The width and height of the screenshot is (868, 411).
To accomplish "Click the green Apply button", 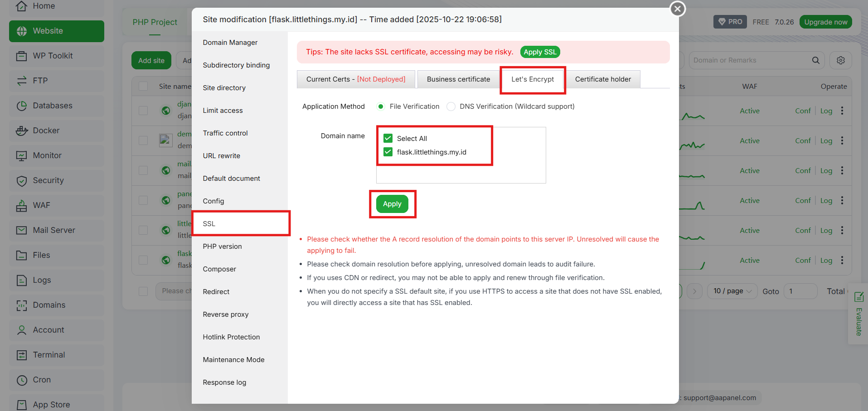I will (392, 204).
